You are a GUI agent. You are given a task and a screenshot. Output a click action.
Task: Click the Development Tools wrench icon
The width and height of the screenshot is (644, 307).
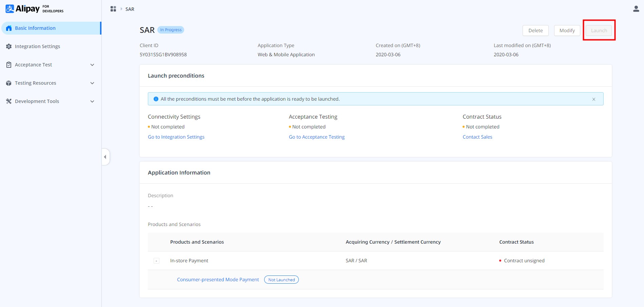pyautogui.click(x=9, y=101)
